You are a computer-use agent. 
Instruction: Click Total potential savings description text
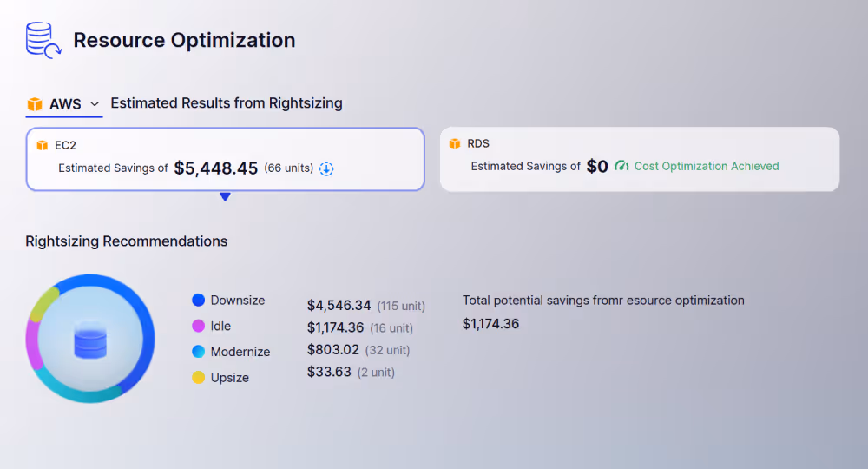click(x=603, y=301)
